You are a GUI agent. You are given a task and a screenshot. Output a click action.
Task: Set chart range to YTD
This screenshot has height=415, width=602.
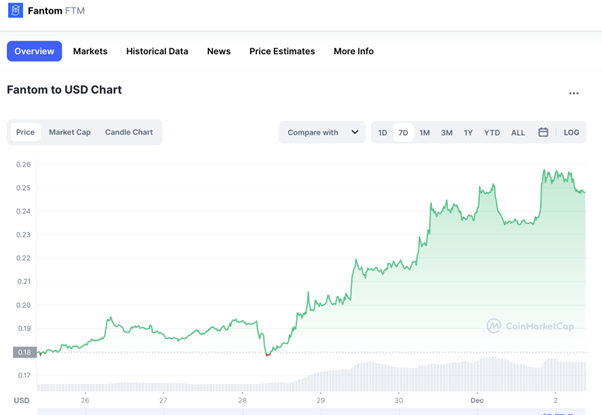(492, 132)
